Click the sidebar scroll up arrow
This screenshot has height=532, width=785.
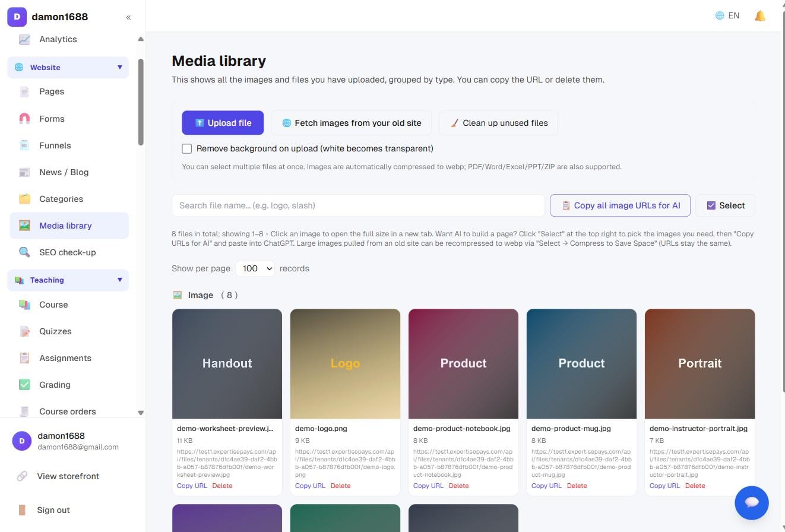[141, 39]
